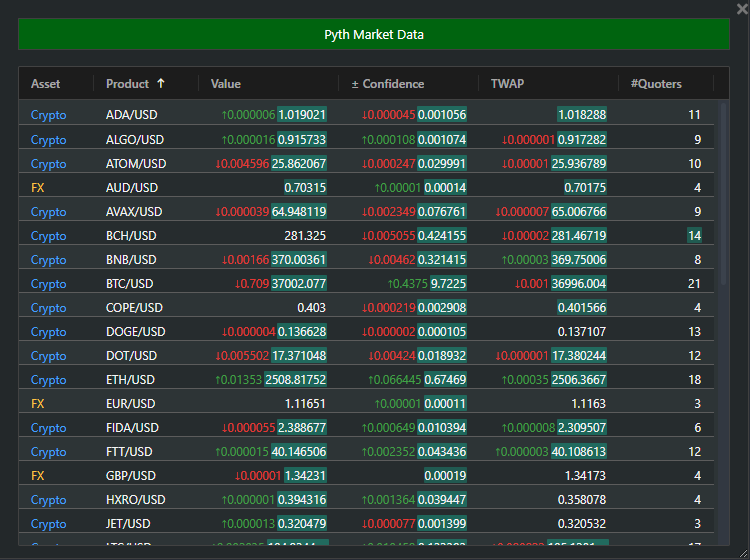
Task: Click the quoters count 11 for ADA/USD
Action: (x=695, y=115)
